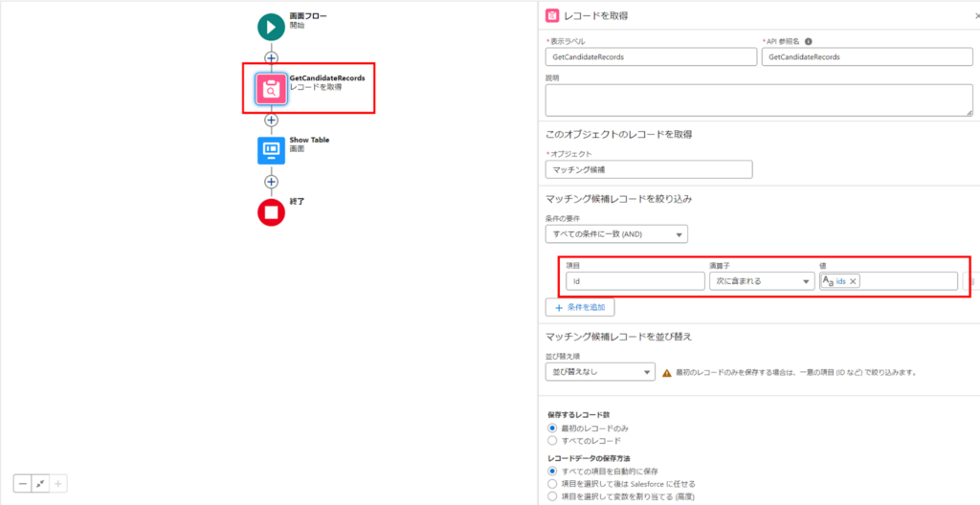Click the API参照名 info icon
980x505 pixels.
(x=809, y=42)
